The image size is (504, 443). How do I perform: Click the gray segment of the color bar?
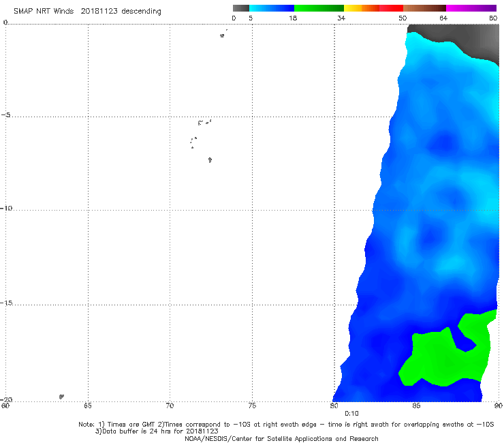pos(240,8)
